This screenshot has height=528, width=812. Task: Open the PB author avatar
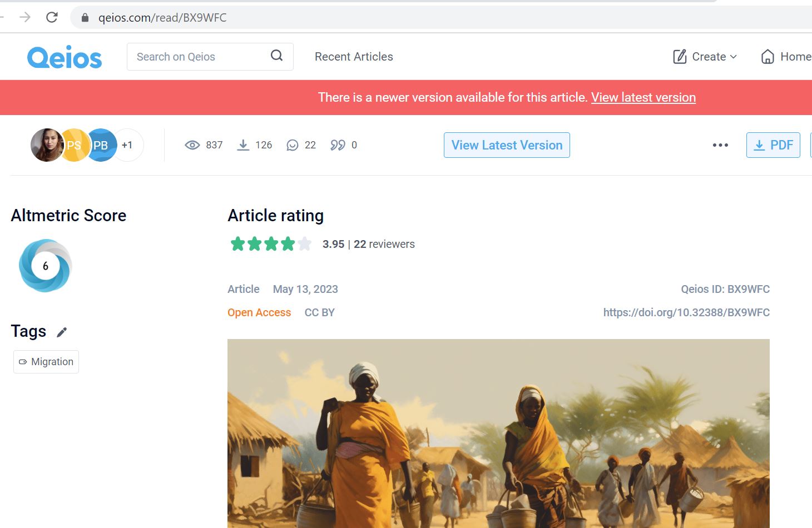click(x=102, y=145)
